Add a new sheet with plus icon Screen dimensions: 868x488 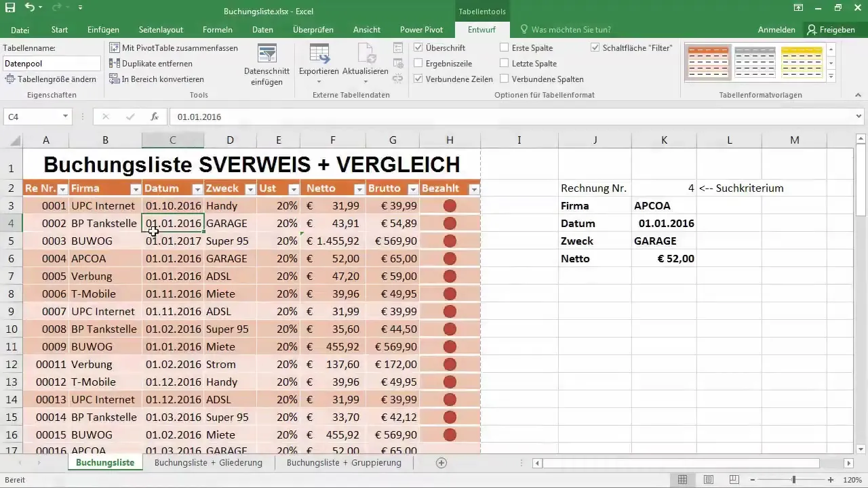(x=441, y=463)
